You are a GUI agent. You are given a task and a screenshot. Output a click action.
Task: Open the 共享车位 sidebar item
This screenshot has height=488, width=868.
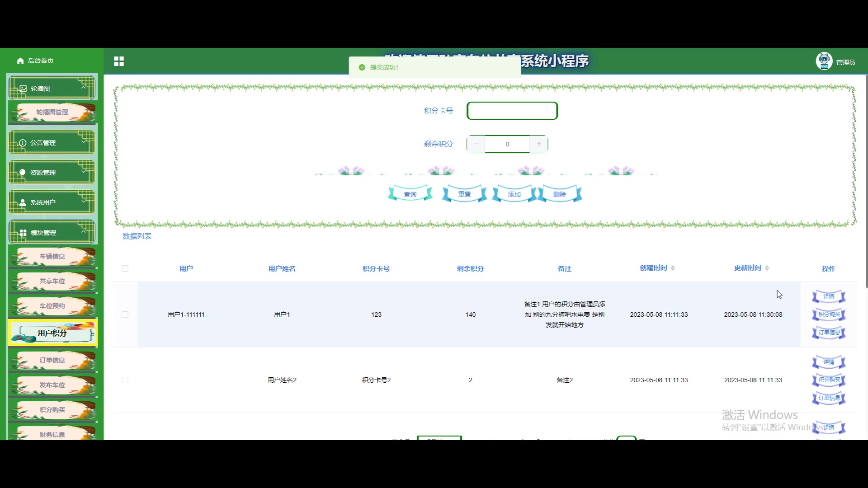pyautogui.click(x=52, y=281)
